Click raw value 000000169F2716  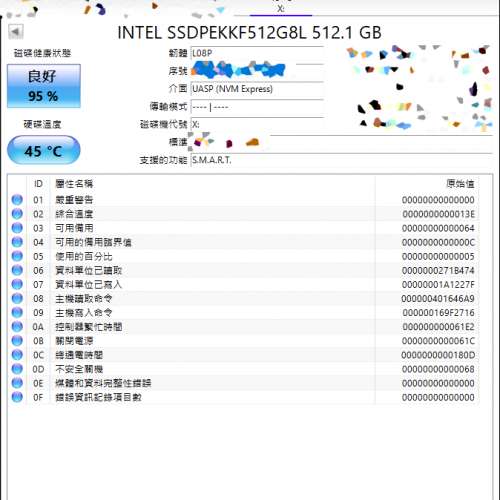point(438,313)
